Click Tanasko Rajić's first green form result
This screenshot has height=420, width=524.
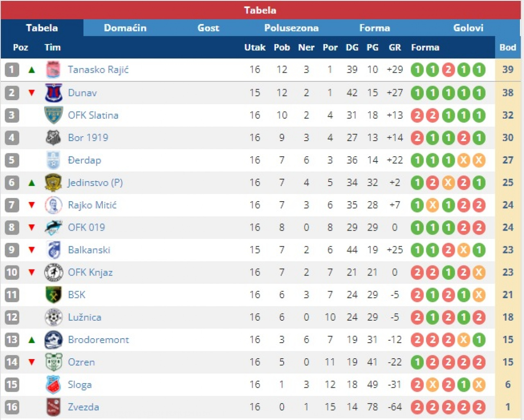point(417,70)
